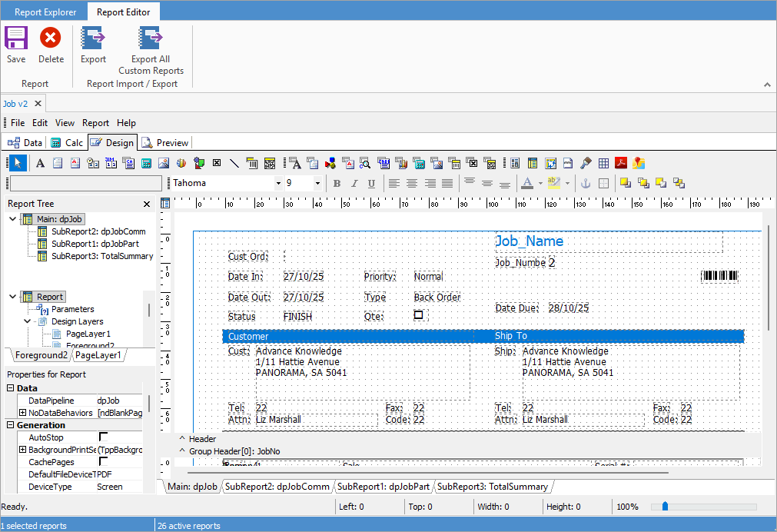Image resolution: width=777 pixels, height=532 pixels.
Task: Click the Bring to Front icon
Action: click(x=626, y=183)
